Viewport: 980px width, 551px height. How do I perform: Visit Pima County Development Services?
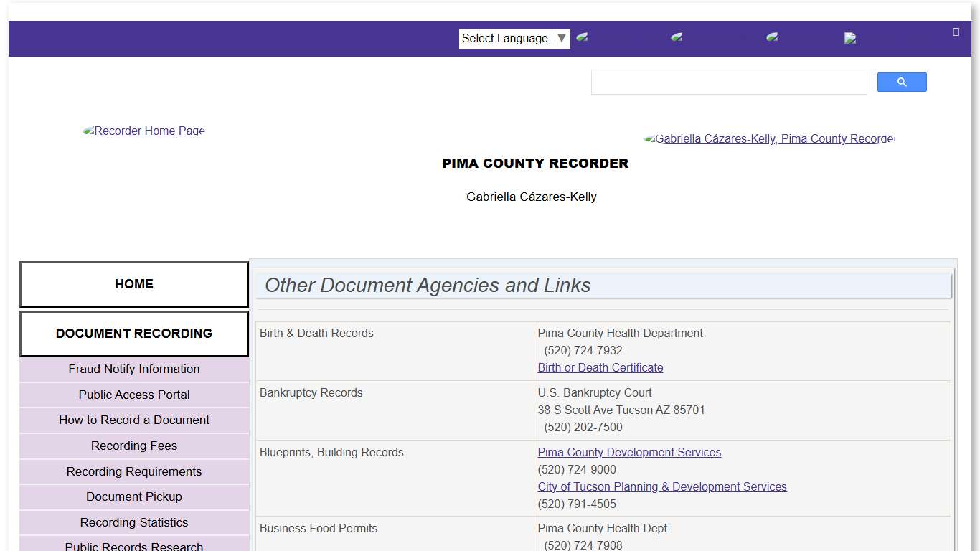tap(629, 452)
